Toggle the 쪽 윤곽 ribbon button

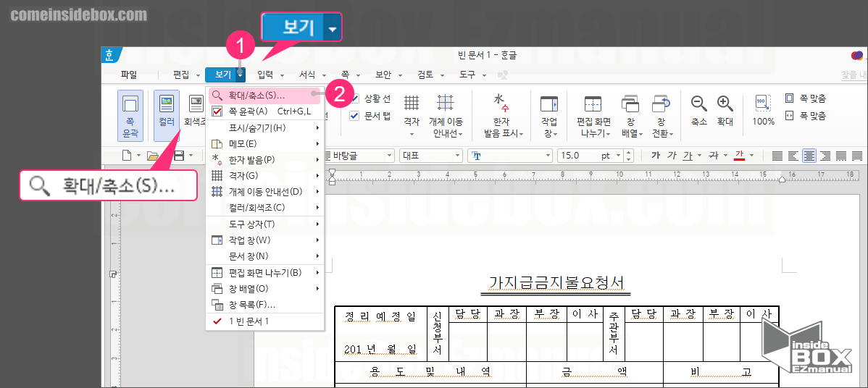(130, 116)
